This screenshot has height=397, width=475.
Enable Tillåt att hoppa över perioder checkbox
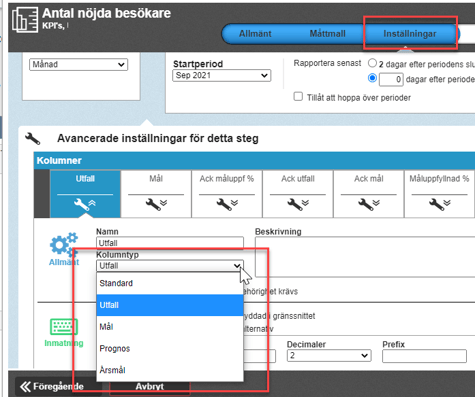tap(298, 97)
